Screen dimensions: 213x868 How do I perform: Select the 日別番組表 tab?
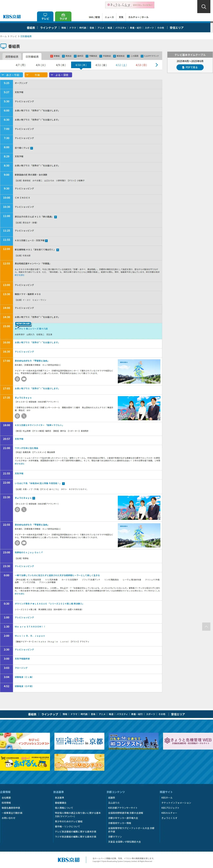pyautogui.click(x=32, y=57)
